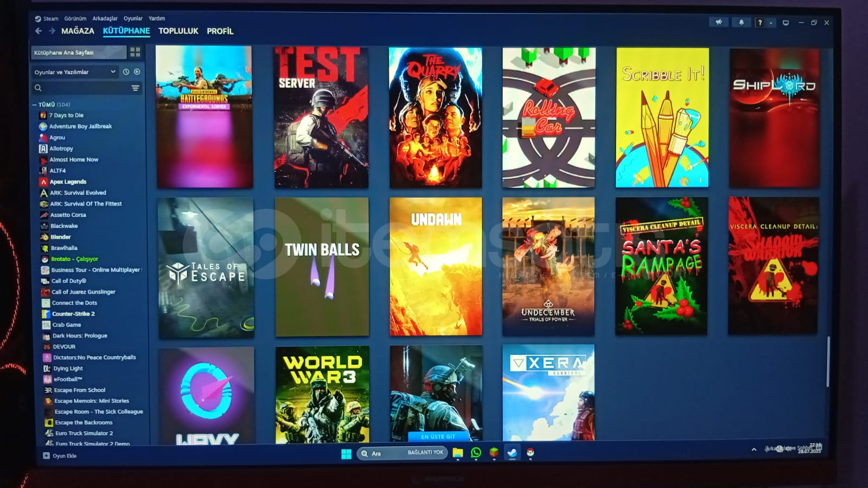Click Steam icon in taskbar
868x488 pixels.
[x=512, y=452]
